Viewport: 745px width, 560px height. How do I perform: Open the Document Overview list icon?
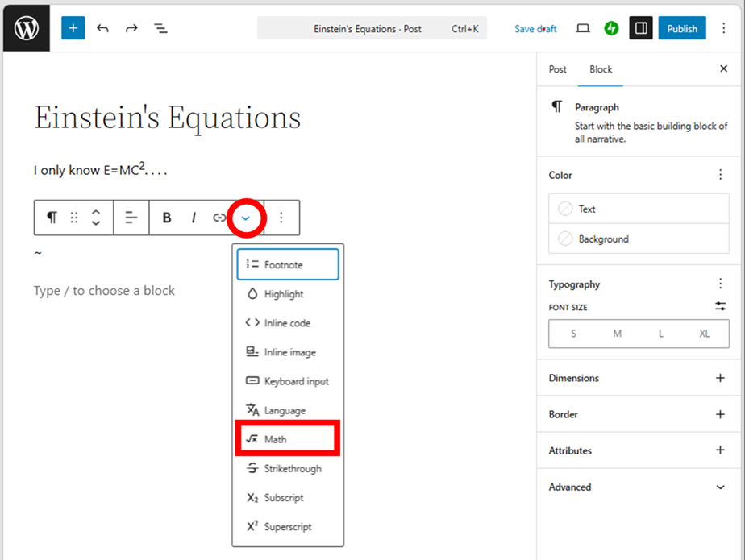(x=160, y=28)
